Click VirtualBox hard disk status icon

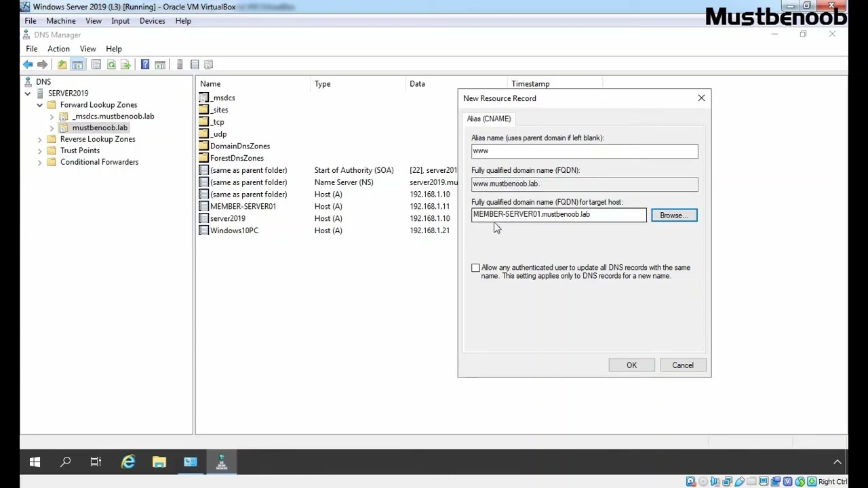[x=690, y=482]
